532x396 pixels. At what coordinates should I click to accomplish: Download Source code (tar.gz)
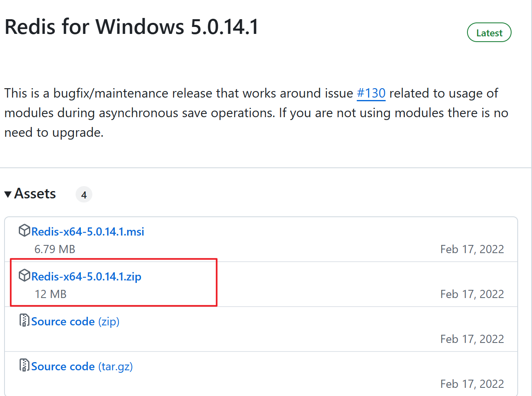82,367
